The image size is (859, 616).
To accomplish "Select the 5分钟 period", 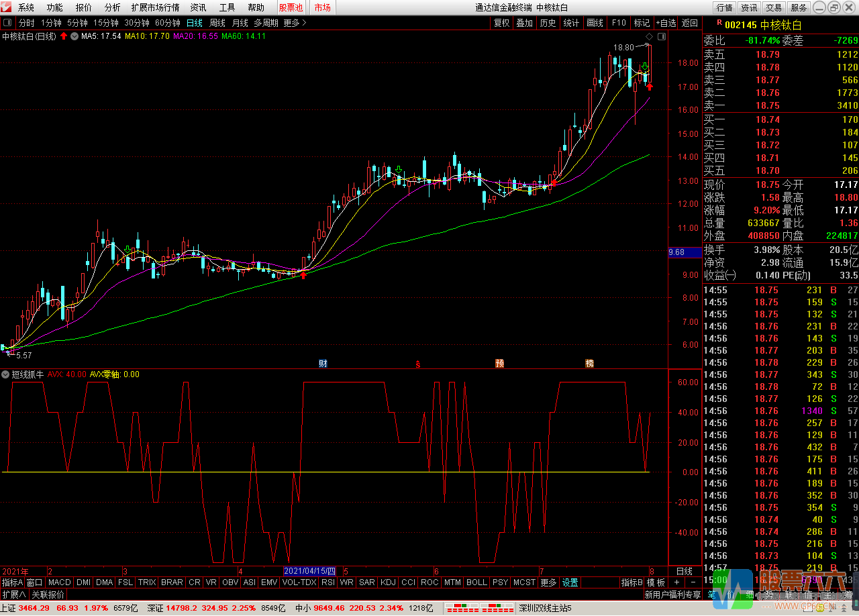I will pyautogui.click(x=77, y=23).
